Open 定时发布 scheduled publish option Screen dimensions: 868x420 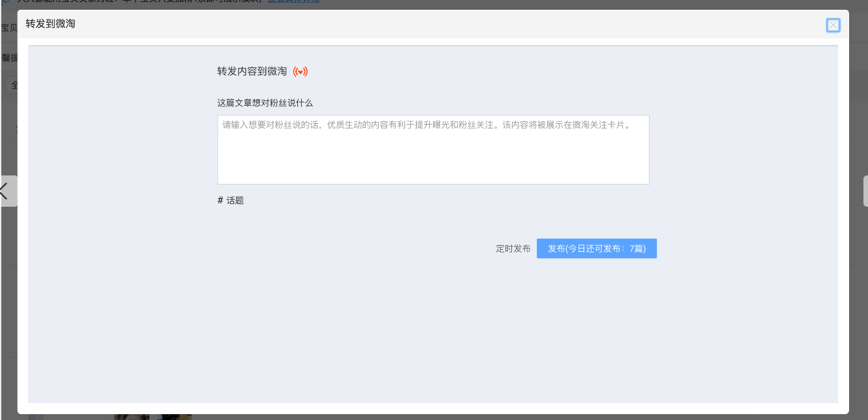pyautogui.click(x=513, y=248)
